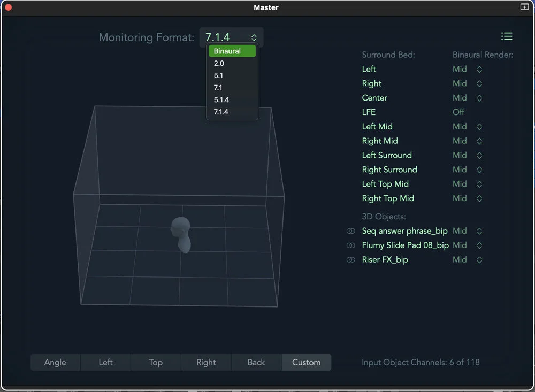Click the download icon in title bar
Image resolution: width=535 pixels, height=392 pixels.
(524, 7)
